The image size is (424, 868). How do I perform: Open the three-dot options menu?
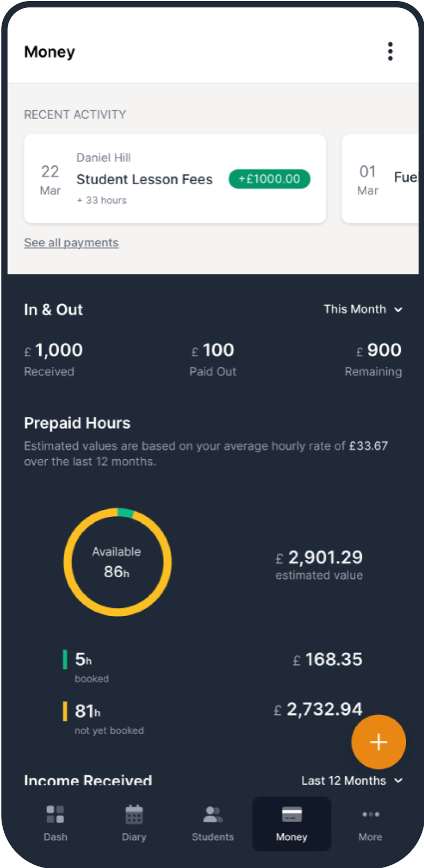point(390,51)
